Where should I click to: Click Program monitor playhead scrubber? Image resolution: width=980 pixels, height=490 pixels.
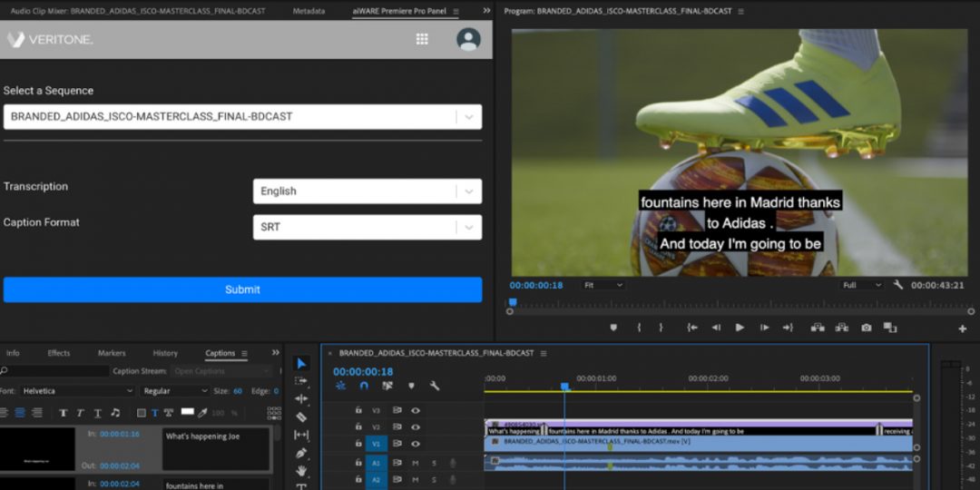pos(513,302)
